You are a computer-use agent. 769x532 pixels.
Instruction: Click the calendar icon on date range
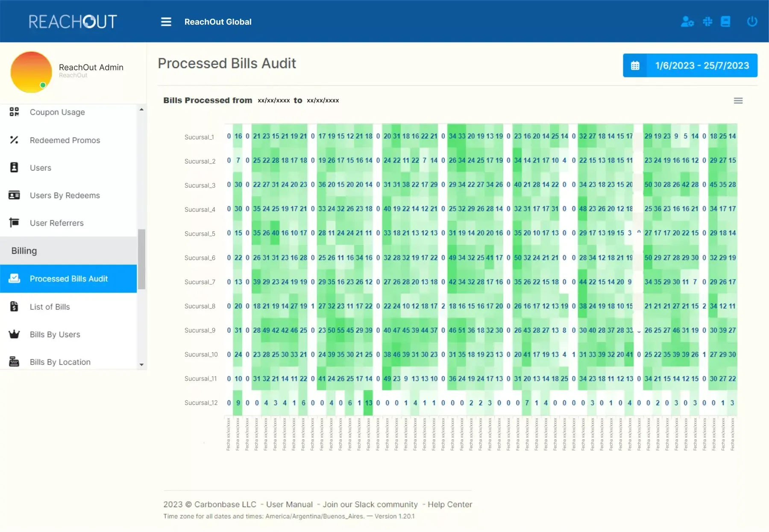click(x=635, y=65)
